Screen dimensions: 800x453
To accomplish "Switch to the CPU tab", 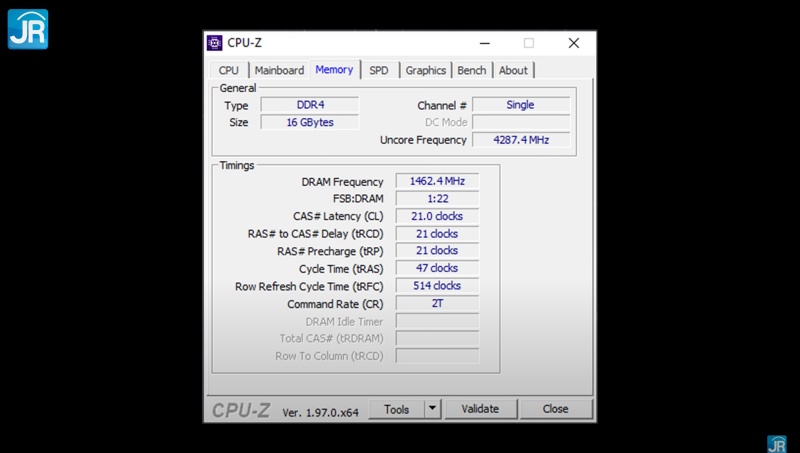I will coord(229,70).
